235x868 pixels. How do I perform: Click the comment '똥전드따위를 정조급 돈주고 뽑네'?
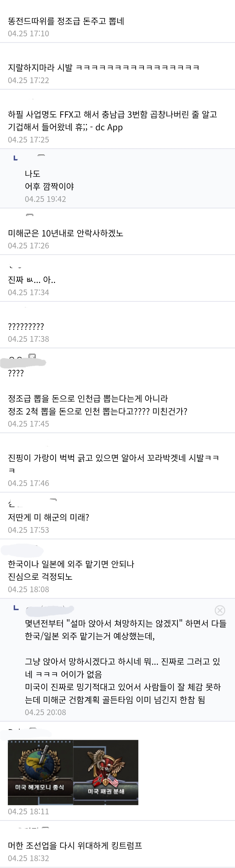[66, 21]
